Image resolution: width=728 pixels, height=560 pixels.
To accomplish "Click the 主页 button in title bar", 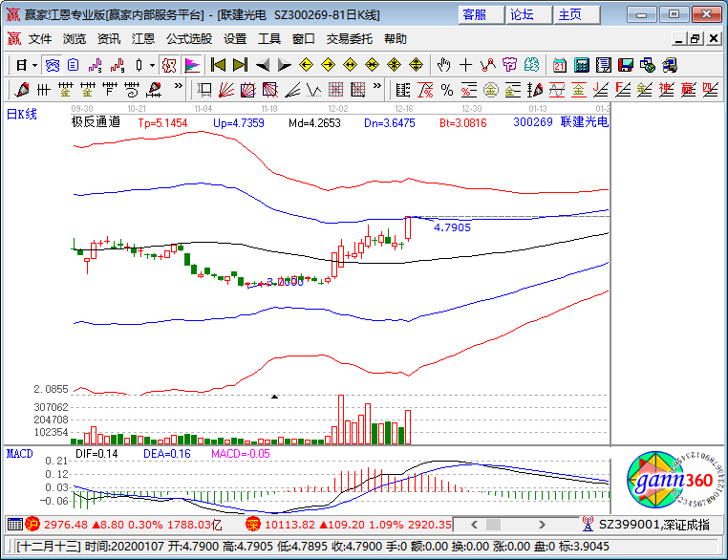I will [577, 15].
